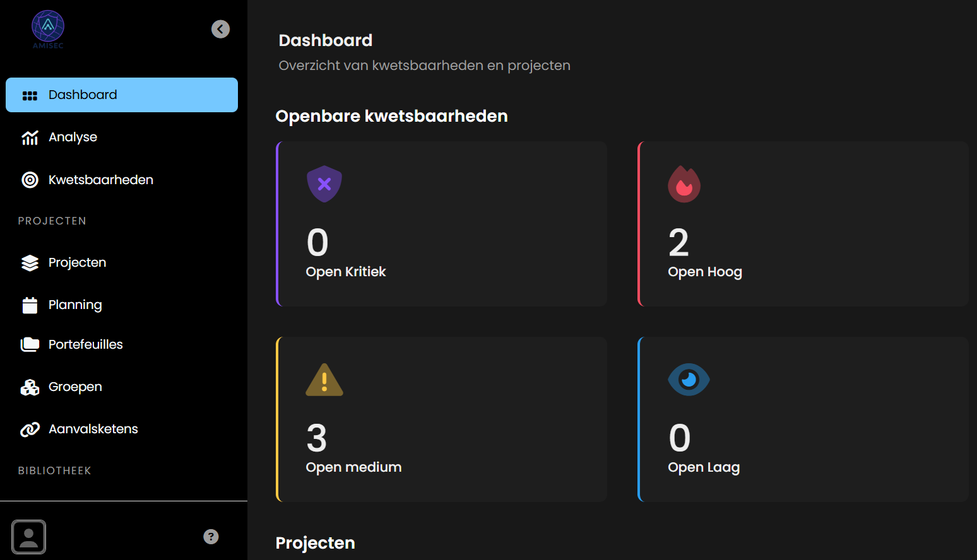Click the AMISEC logo
Image resolution: width=977 pixels, height=560 pixels.
point(48,29)
